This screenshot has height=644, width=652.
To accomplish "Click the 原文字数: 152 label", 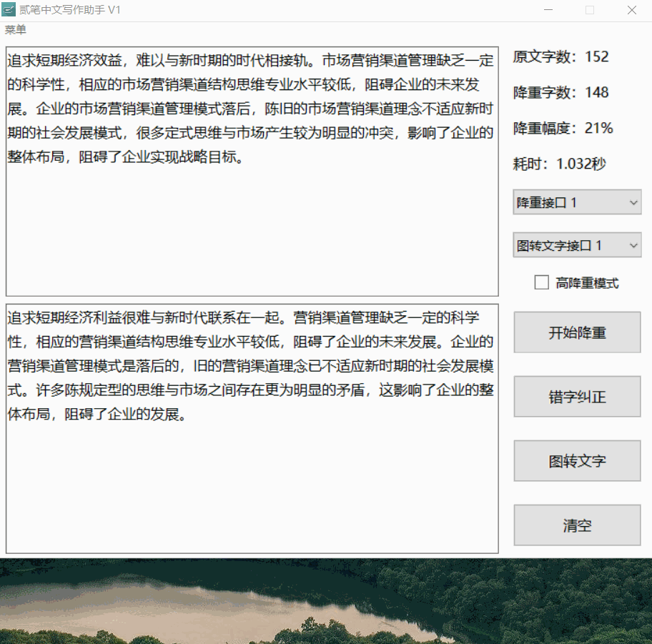I will click(561, 56).
